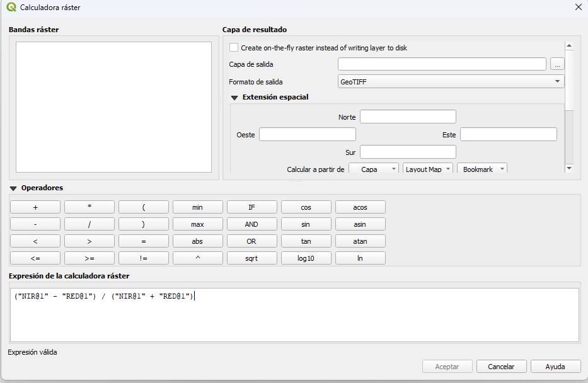Insert the log10 function
The width and height of the screenshot is (588, 383).
click(x=306, y=258)
